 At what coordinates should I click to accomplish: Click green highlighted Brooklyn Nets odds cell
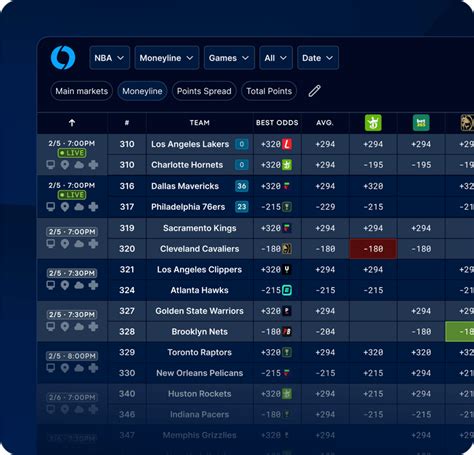(x=460, y=332)
